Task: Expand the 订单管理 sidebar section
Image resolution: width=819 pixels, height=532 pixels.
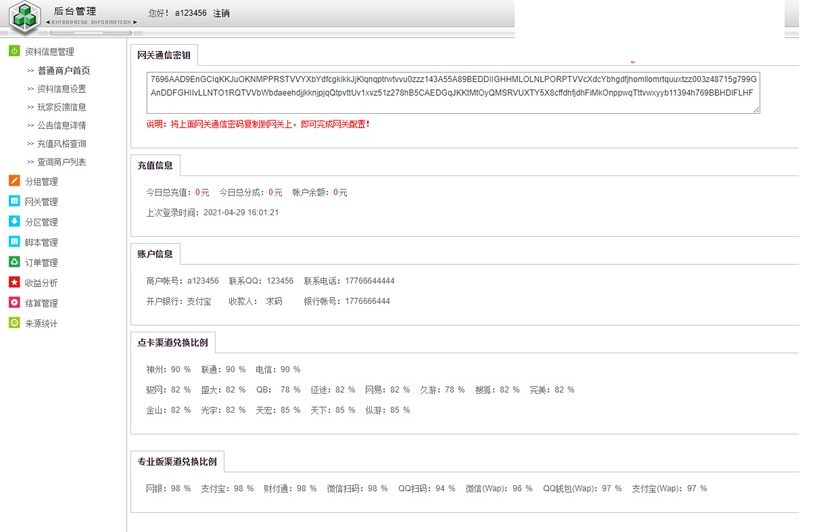Action: (x=41, y=263)
